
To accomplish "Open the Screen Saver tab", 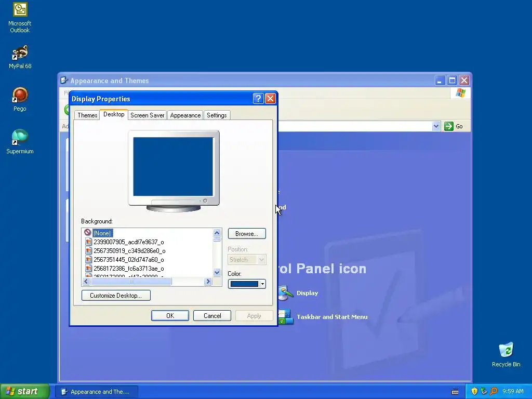I will coord(147,115).
